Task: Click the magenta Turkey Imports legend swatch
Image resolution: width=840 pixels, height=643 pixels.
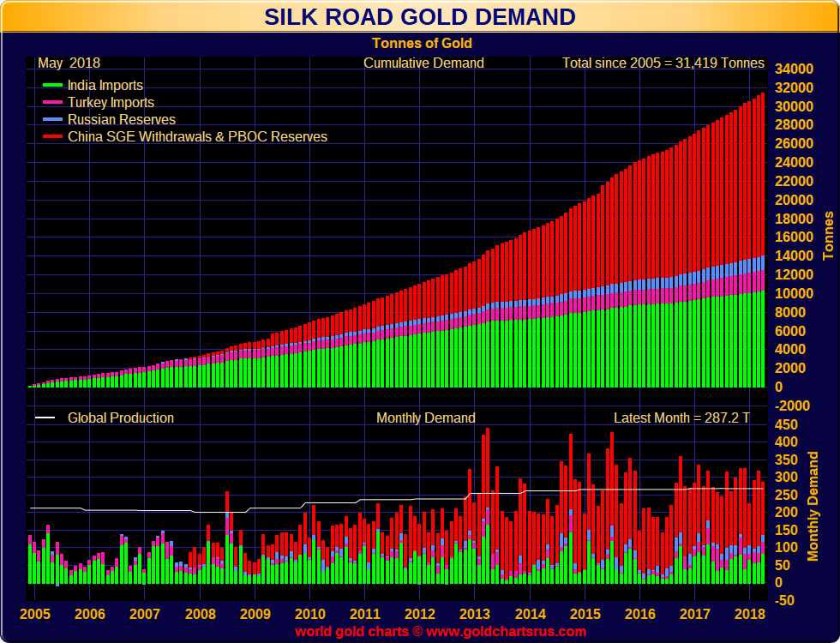Action: (x=52, y=103)
